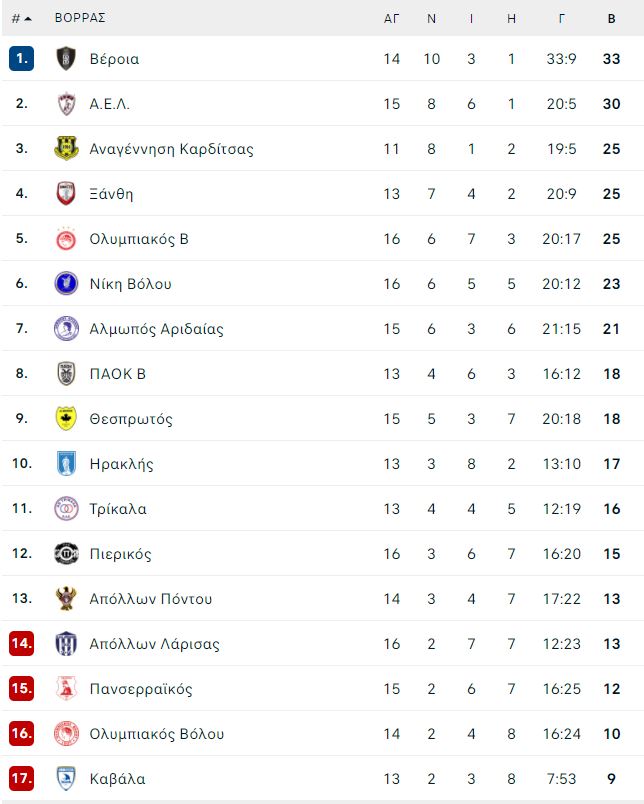Sort standings by the Β points header
The height and width of the screenshot is (804, 644).
pos(611,18)
